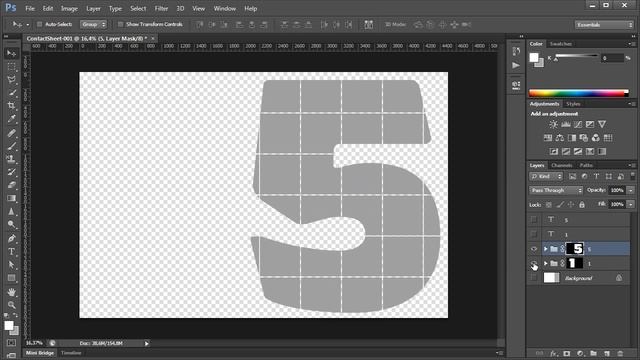This screenshot has width=640, height=360.
Task: Add a Color Balance adjustment
Action: click(560, 138)
